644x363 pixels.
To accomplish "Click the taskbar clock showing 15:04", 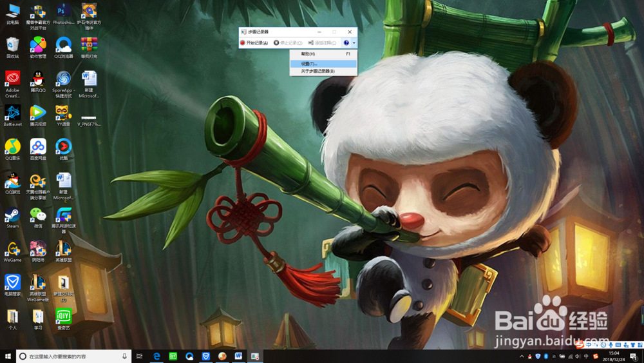I will [x=614, y=356].
